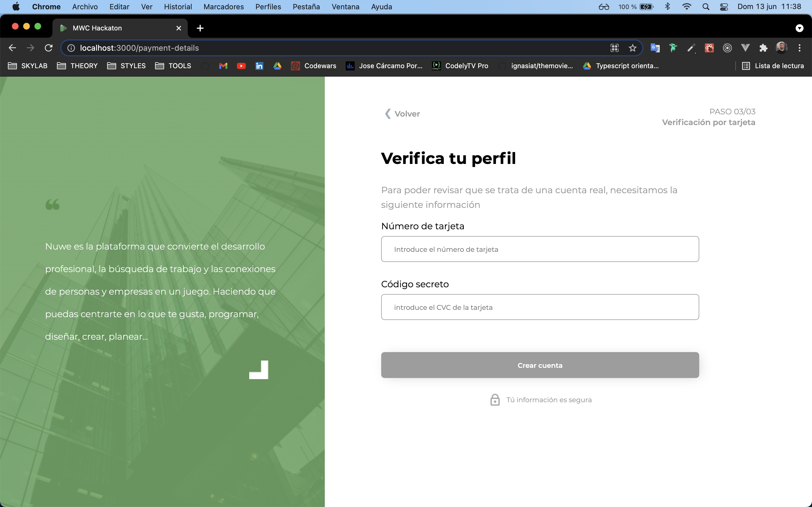Go back with the Volver link
Screen dimensions: 812x507
coord(402,114)
